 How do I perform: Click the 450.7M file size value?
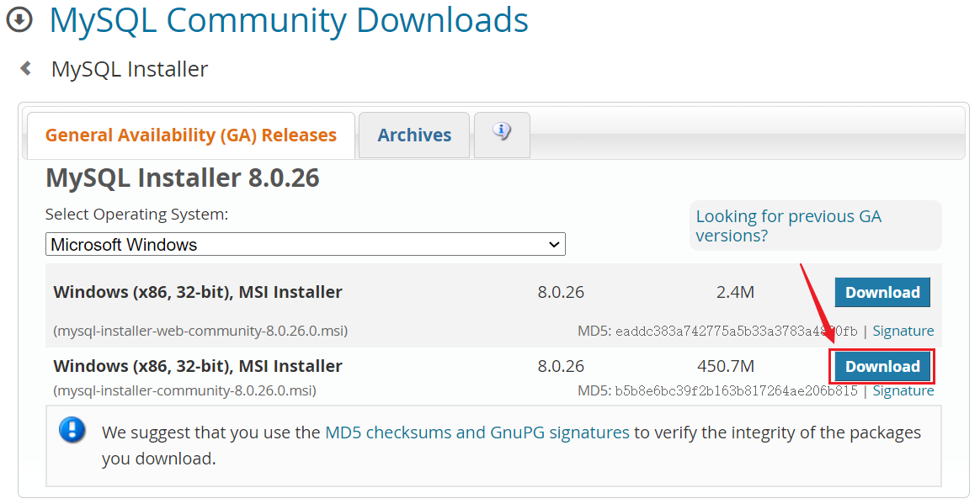(x=726, y=366)
